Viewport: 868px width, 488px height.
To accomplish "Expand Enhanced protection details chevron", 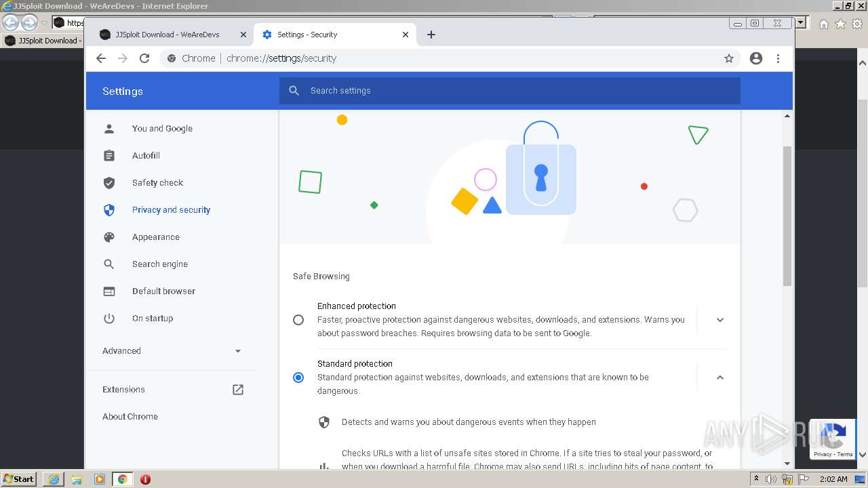I will (720, 320).
